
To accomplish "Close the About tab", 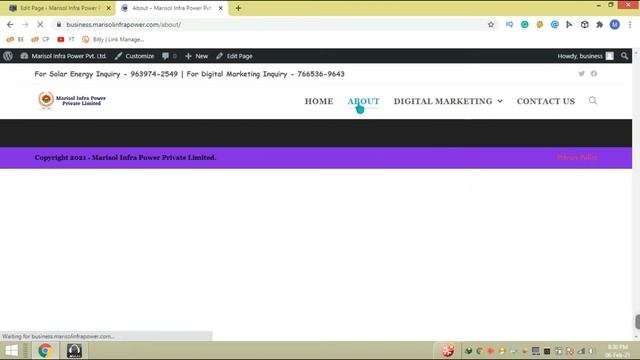I will pos(220,8).
